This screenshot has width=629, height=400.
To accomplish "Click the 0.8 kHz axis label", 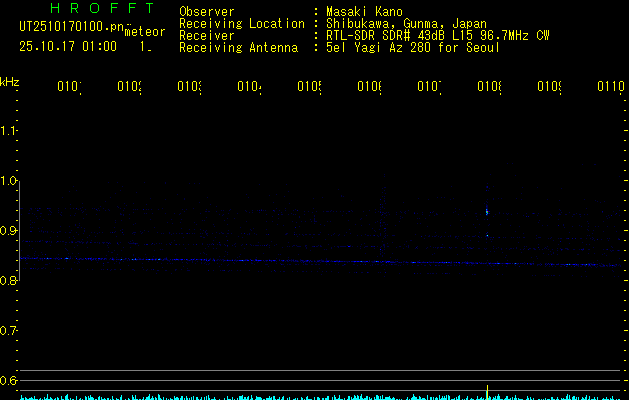I will pos(10,281).
